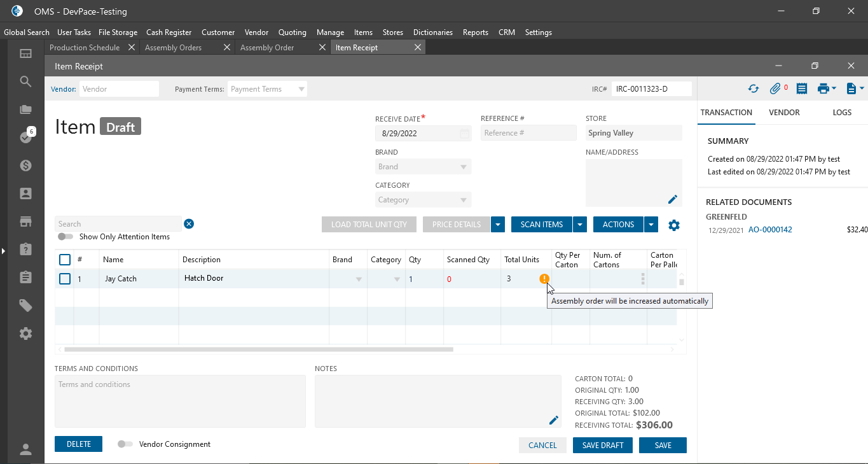The height and width of the screenshot is (464, 868).
Task: Click the pencil icon in Name/Address box
Action: coord(673,199)
